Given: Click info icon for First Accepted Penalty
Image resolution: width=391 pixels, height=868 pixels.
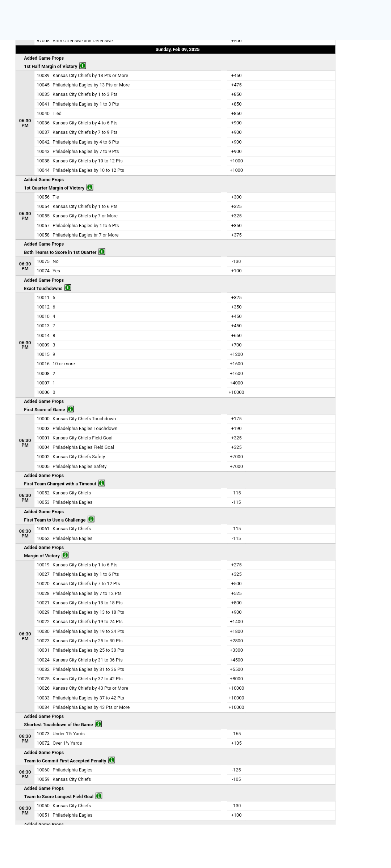Looking at the screenshot, I should pyautogui.click(x=112, y=760).
